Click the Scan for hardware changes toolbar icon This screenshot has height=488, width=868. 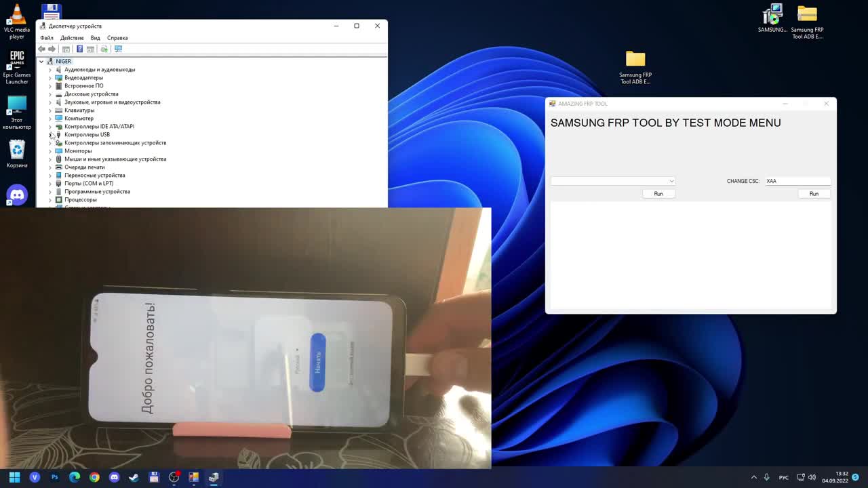pos(104,49)
